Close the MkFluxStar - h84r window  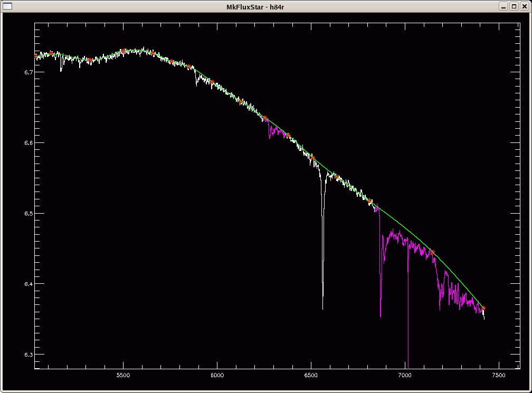click(x=524, y=6)
